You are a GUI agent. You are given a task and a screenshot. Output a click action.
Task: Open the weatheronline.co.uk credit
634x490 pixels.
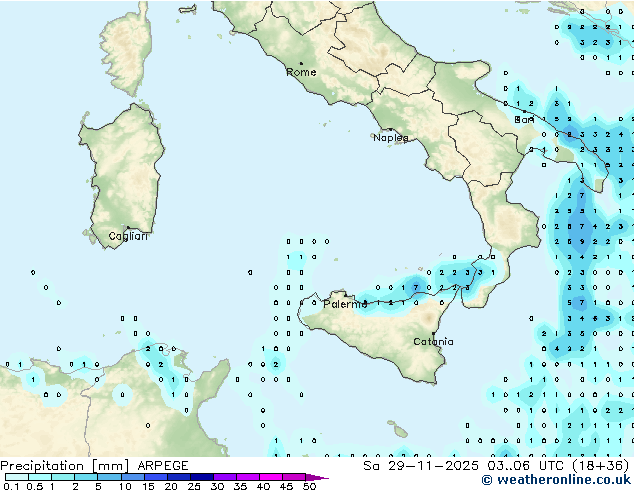pos(556,480)
